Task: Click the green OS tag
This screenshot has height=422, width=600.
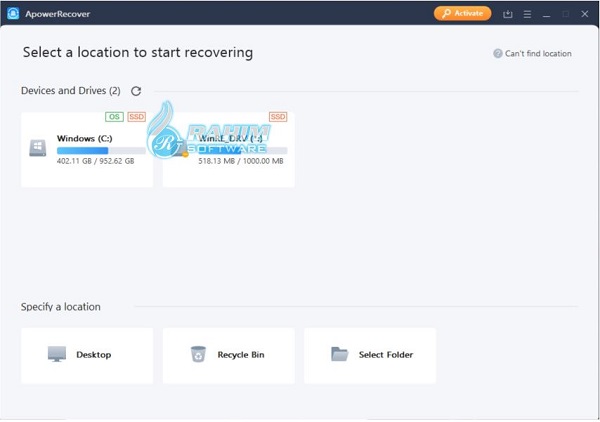Action: [x=114, y=117]
